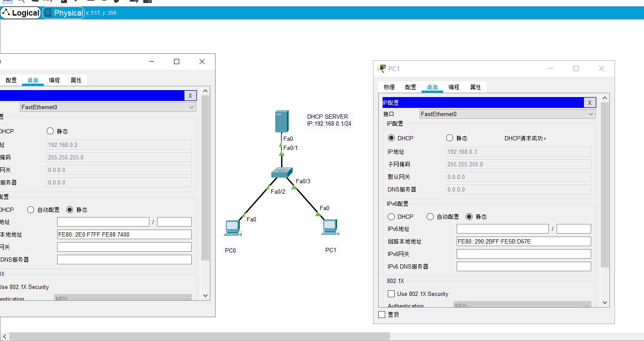Screen dimensions: 644x341
Task: Open FastEthernet0 interface dropdown in PC0 window
Action: point(108,107)
